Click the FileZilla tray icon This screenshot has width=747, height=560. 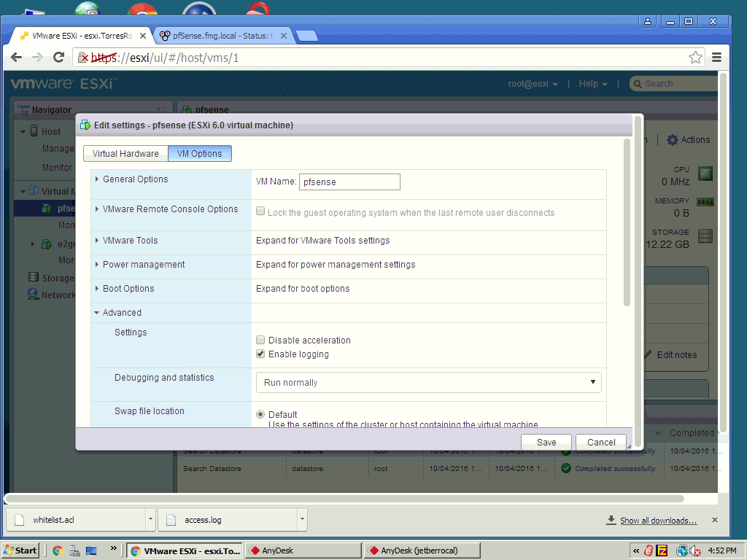click(x=662, y=551)
